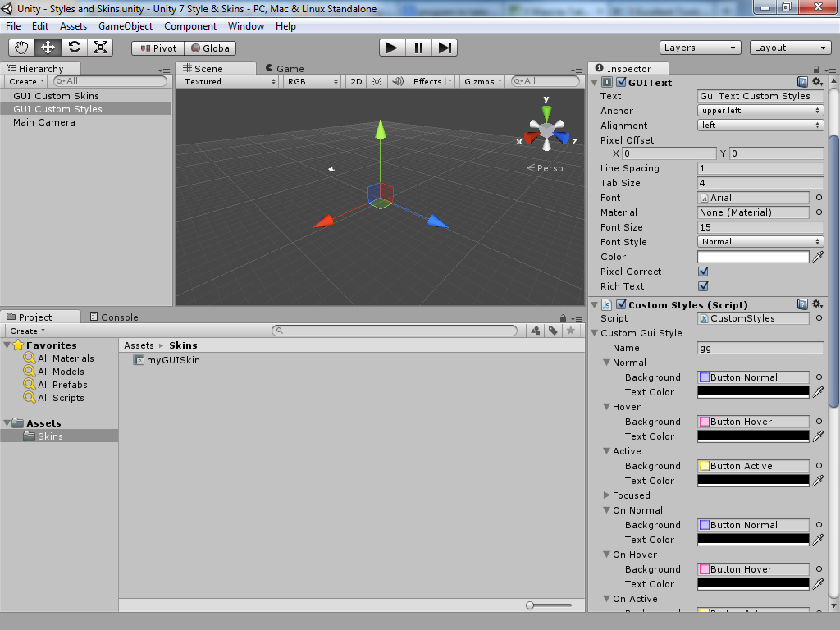Viewport: 840px width, 630px height.
Task: Click the GUIText help book icon
Action: tap(802, 82)
